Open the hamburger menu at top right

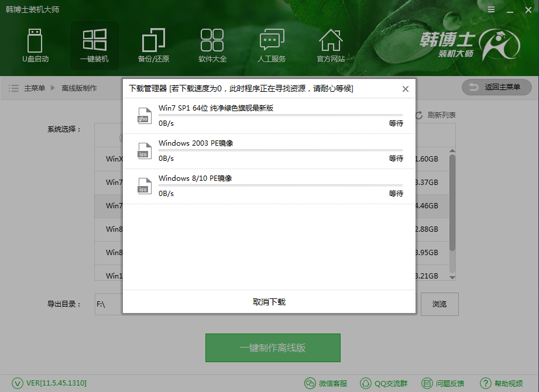pyautogui.click(x=490, y=9)
